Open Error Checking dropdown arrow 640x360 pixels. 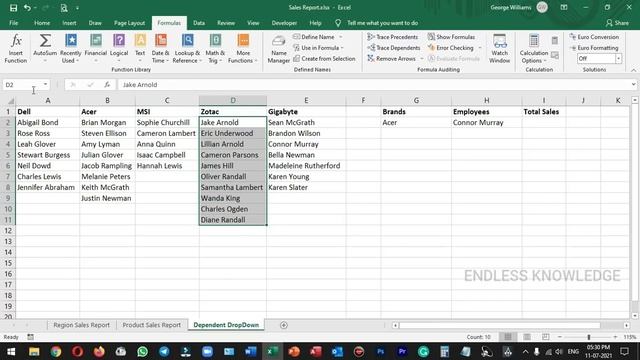[x=480, y=48]
